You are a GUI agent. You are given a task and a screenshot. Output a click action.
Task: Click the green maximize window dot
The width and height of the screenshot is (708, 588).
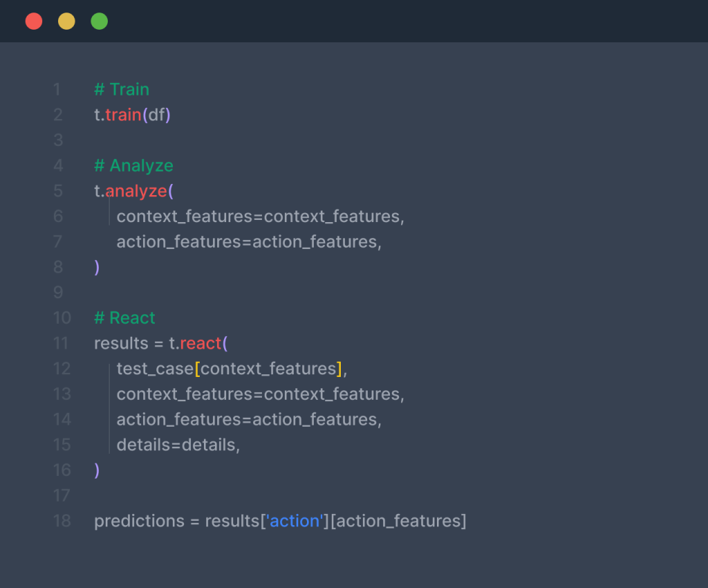point(99,21)
